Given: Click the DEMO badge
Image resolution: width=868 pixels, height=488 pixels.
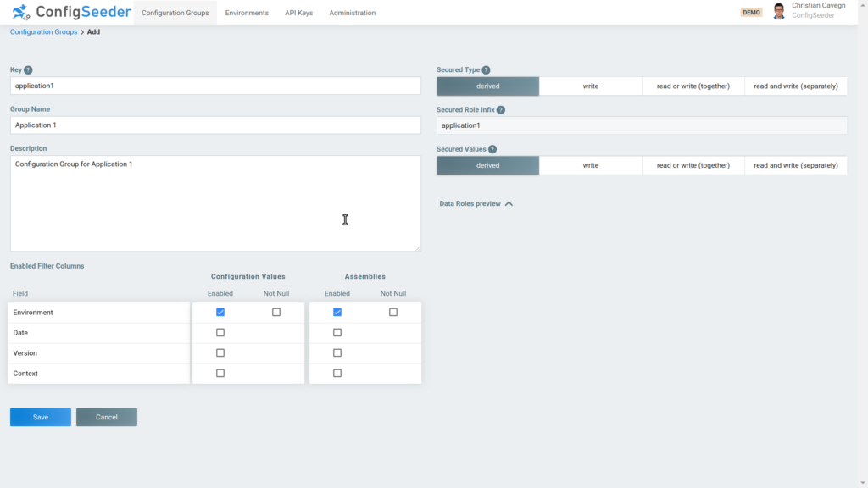Looking at the screenshot, I should [x=751, y=12].
